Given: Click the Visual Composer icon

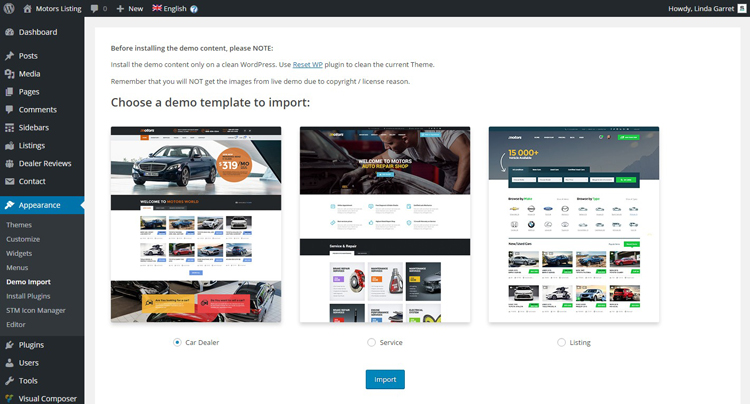Looking at the screenshot, I should [x=10, y=399].
